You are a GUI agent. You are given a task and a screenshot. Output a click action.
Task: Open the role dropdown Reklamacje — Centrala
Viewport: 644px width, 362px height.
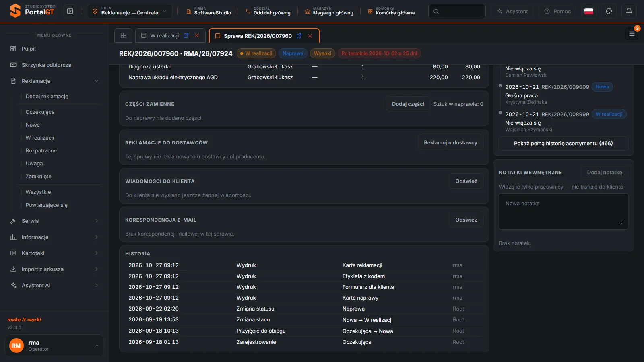[x=130, y=11]
